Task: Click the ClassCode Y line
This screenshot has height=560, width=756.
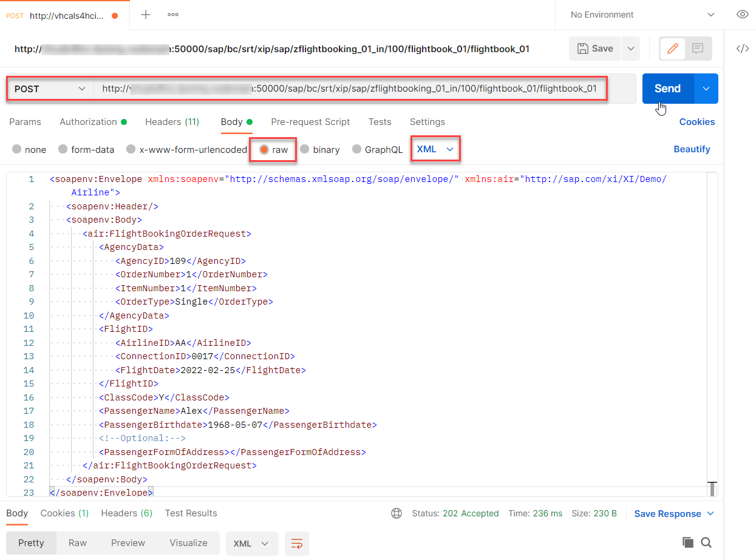Action: (x=164, y=397)
